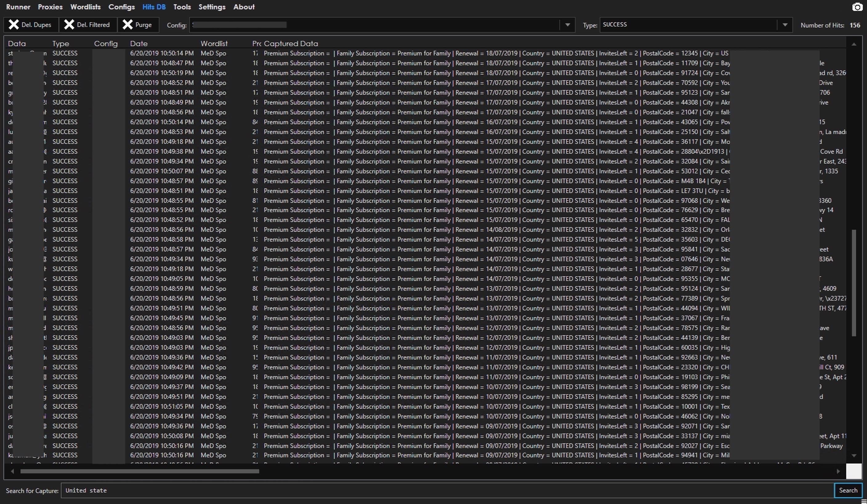
Task: Go to the Wordlists tab
Action: (x=85, y=7)
